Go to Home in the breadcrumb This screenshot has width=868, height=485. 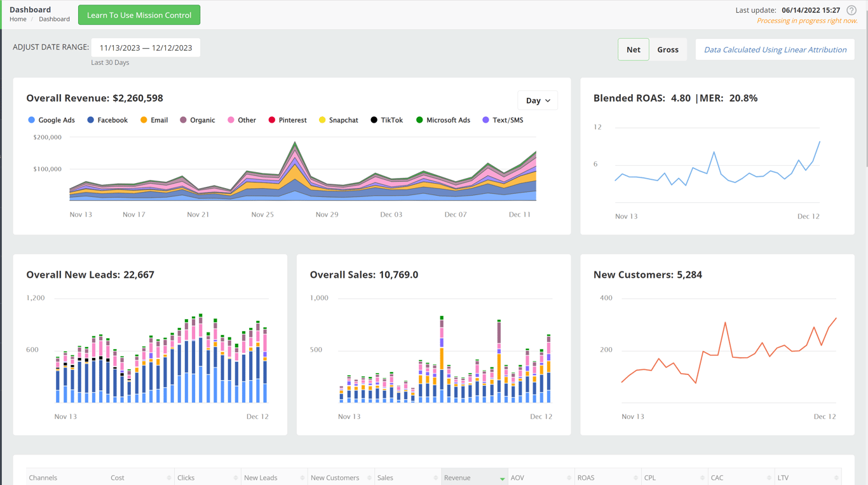pyautogui.click(x=18, y=19)
